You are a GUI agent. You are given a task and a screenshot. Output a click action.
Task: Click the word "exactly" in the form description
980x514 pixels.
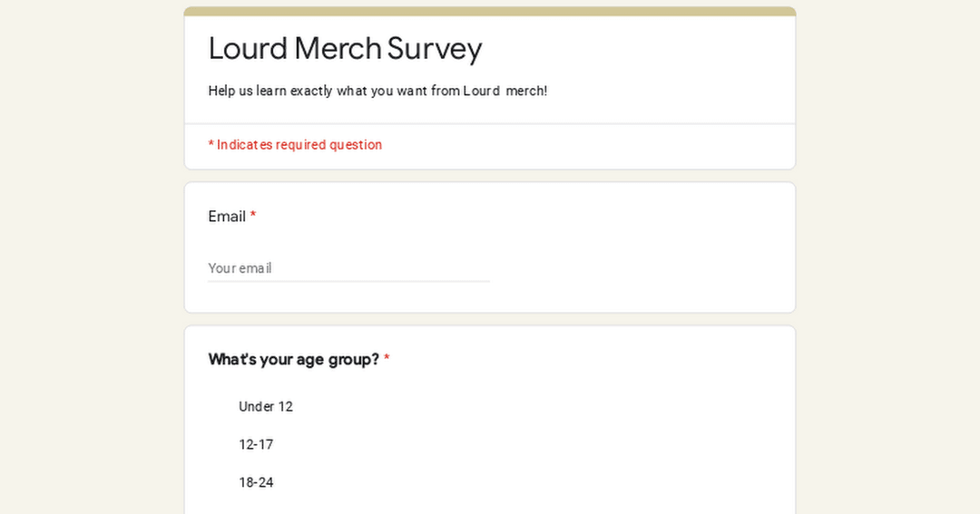[x=311, y=91]
